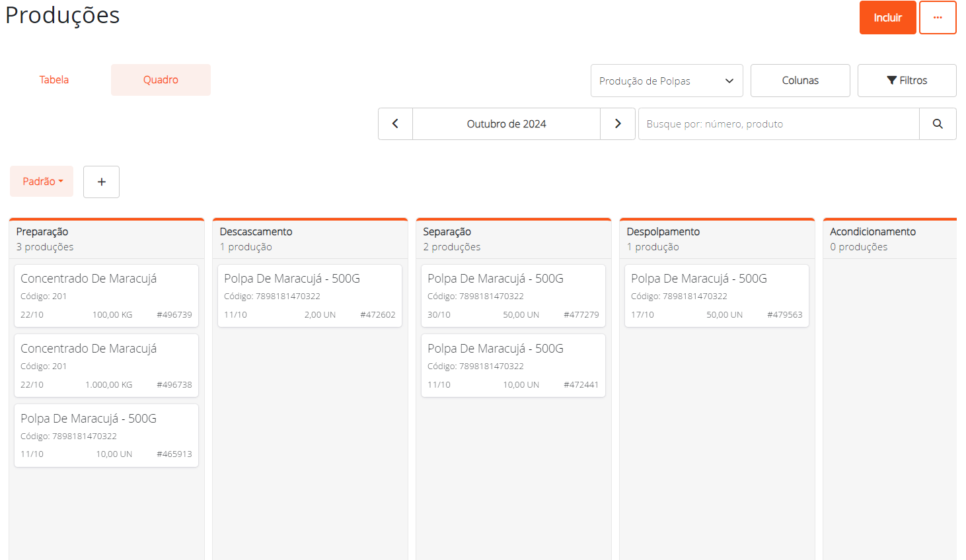
Task: Open Polpa De Maracujá card #465913
Action: coord(106,436)
